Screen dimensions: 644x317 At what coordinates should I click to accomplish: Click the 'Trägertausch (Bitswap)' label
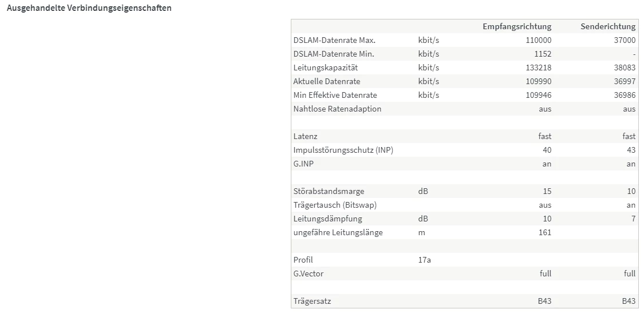335,205
